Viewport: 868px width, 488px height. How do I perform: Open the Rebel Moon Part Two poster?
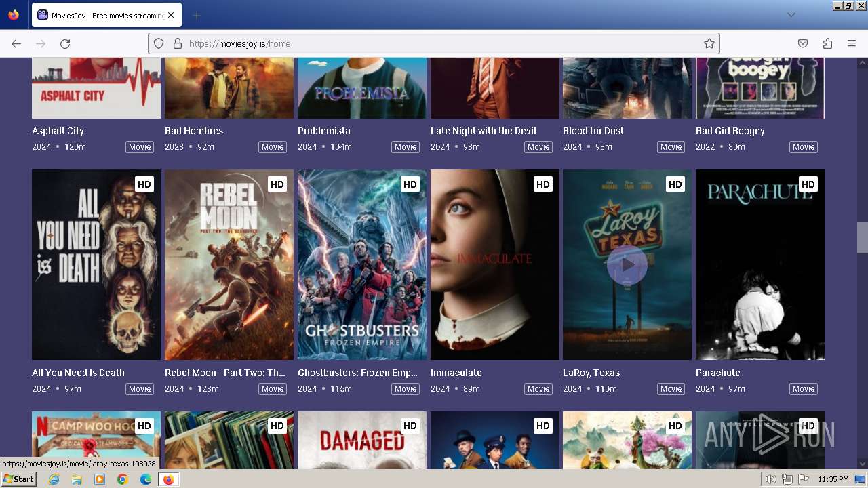click(229, 264)
